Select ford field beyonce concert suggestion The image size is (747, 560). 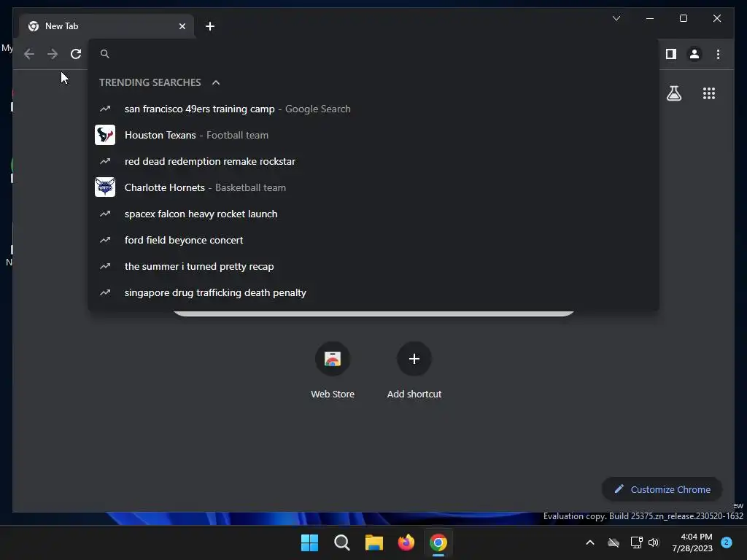point(373,240)
